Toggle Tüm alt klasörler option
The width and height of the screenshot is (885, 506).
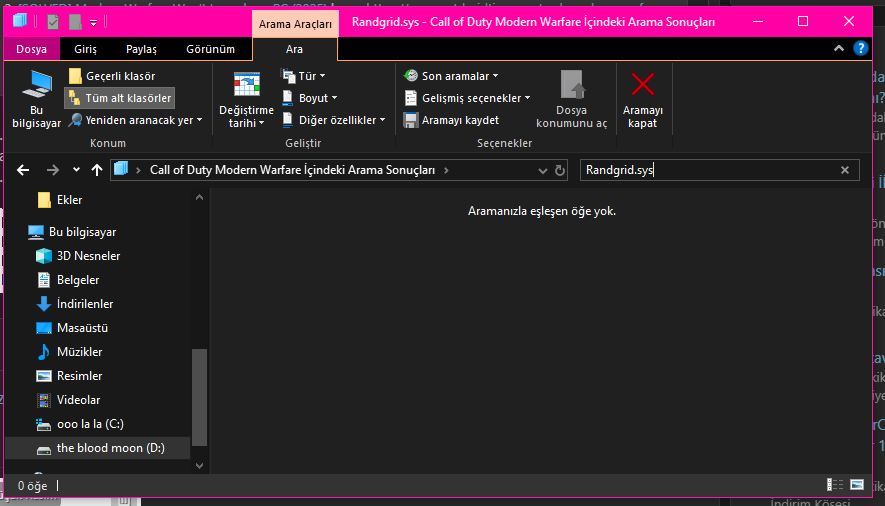[x=120, y=98]
